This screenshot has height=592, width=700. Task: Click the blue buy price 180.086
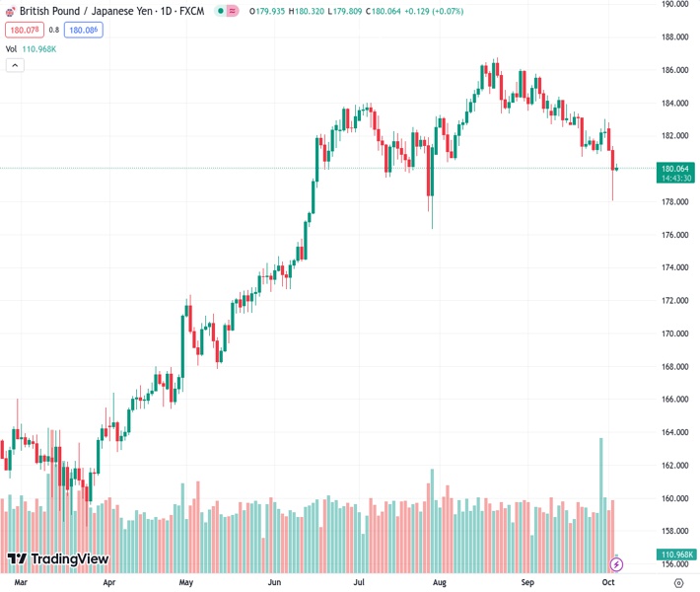(x=83, y=30)
